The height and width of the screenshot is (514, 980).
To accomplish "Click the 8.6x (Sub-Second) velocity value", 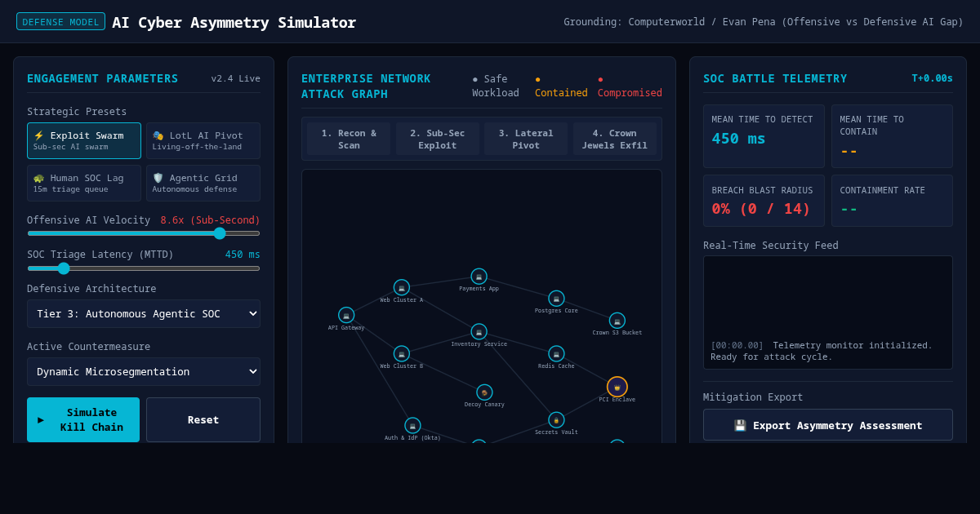I will (210, 220).
